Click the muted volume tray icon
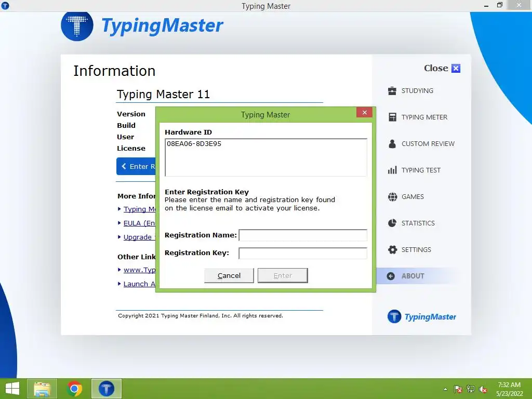This screenshot has height=399, width=532. [483, 389]
